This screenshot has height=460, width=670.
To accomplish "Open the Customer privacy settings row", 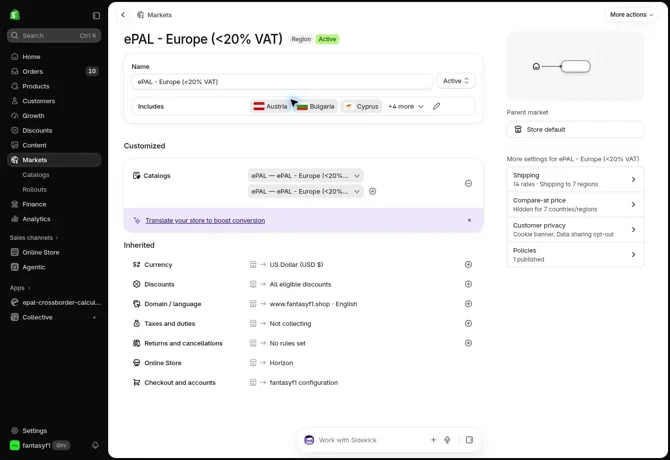I will click(x=575, y=230).
